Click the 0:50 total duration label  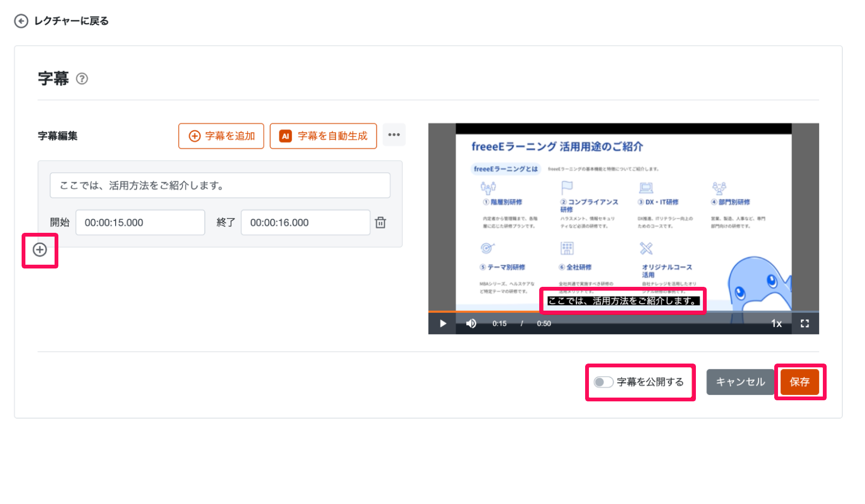coord(544,324)
